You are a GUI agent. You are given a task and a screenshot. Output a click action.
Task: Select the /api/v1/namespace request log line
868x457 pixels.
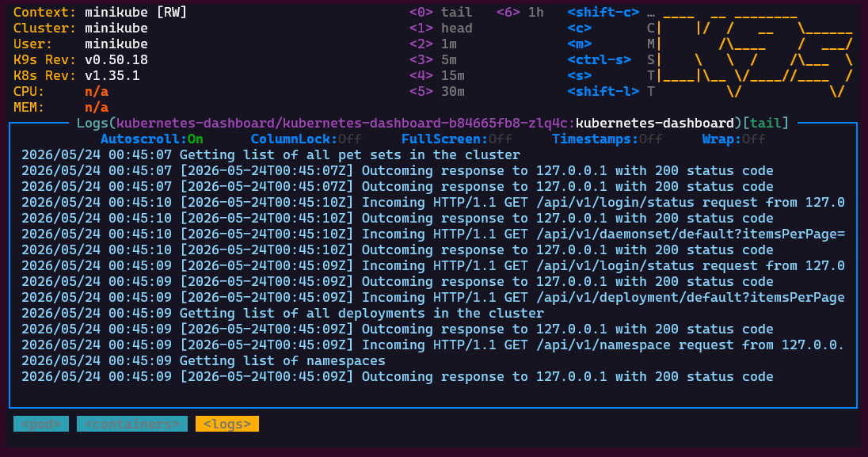click(433, 345)
